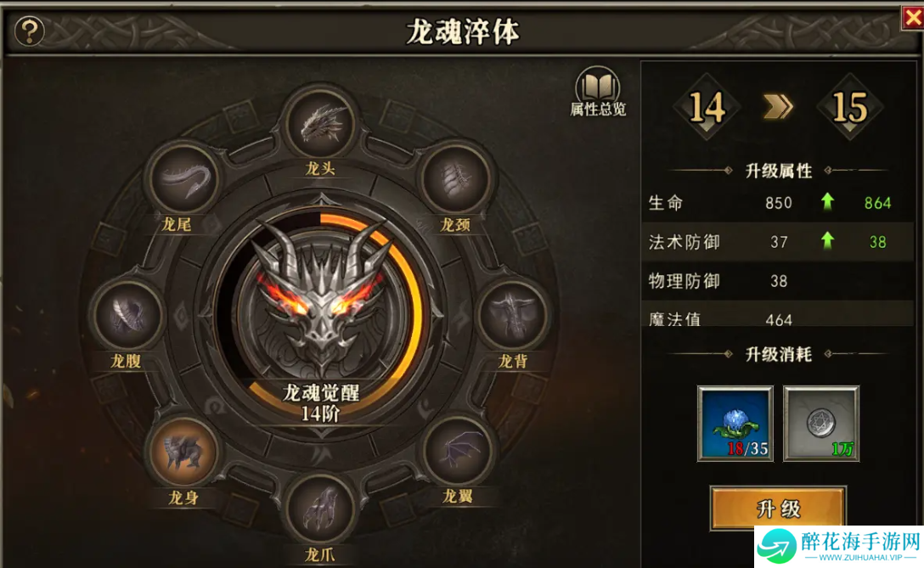Select the 龙翼 dragon wing icon
This screenshot has height=568, width=924.
pyautogui.click(x=457, y=452)
